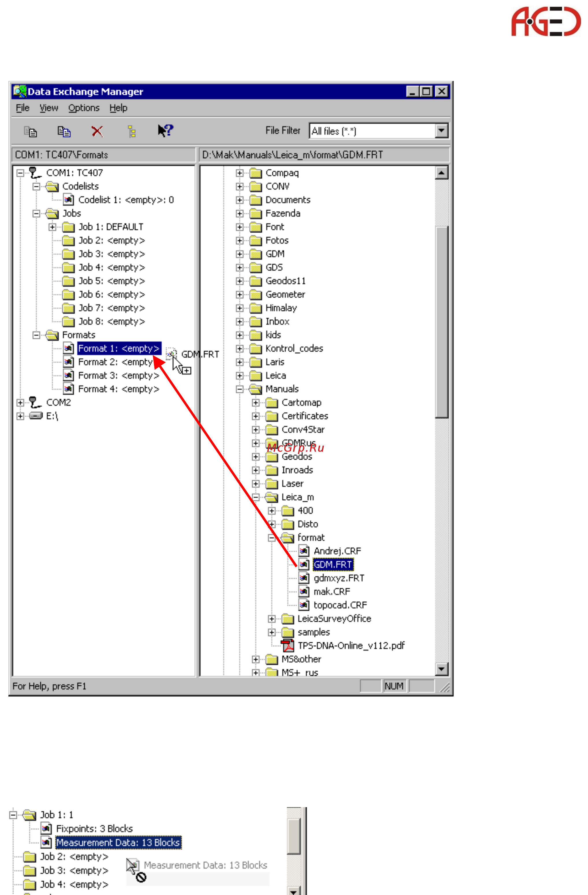Click the topocad.CRF file icon
Screen dimensions: 588x895
coord(304,605)
